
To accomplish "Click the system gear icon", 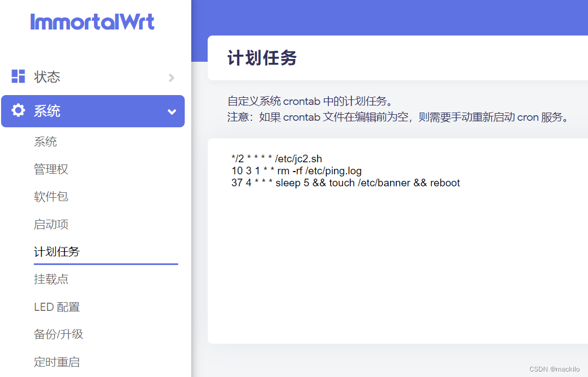I will click(18, 110).
